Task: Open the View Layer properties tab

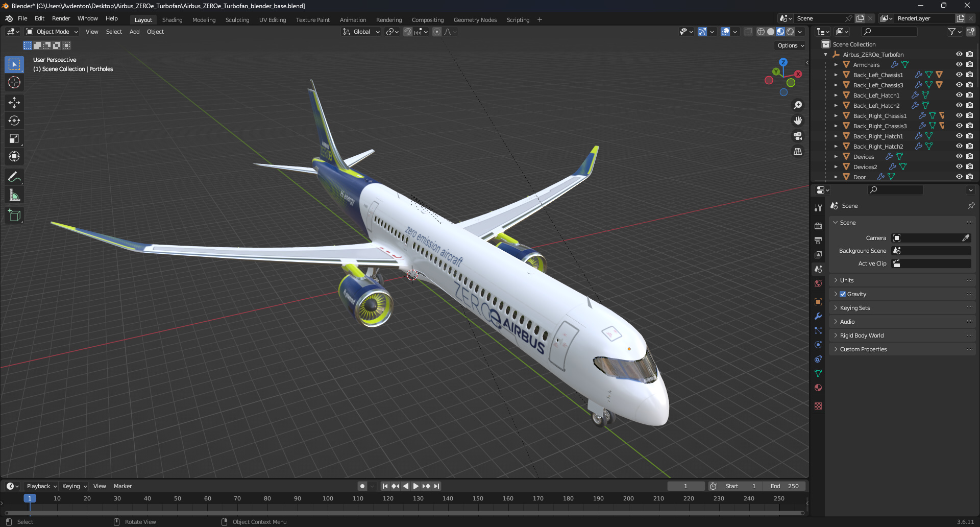Action: (818, 254)
